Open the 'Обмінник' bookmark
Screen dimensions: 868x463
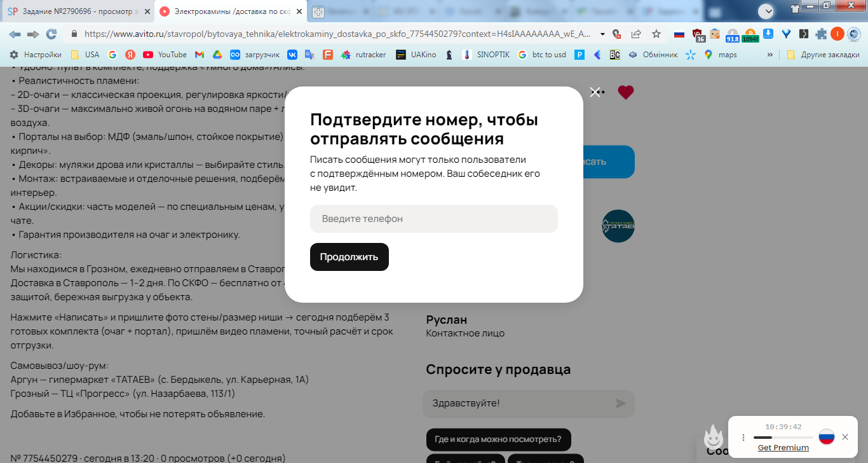653,55
